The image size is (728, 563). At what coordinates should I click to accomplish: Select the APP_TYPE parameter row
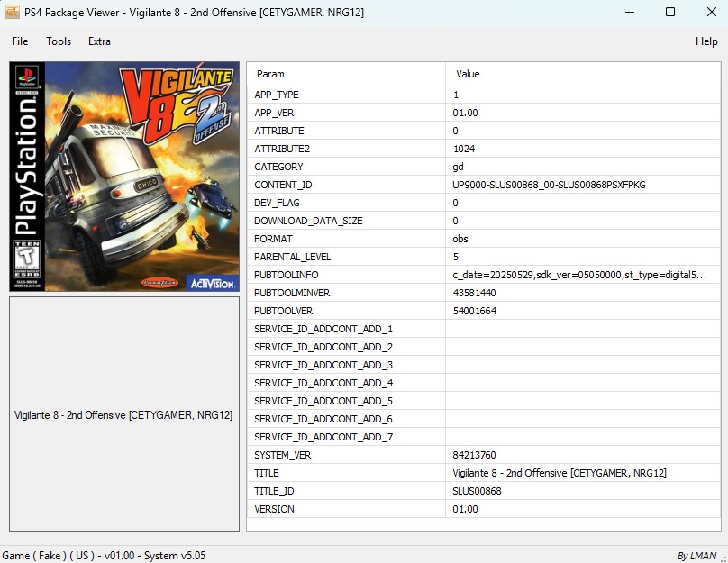[483, 95]
